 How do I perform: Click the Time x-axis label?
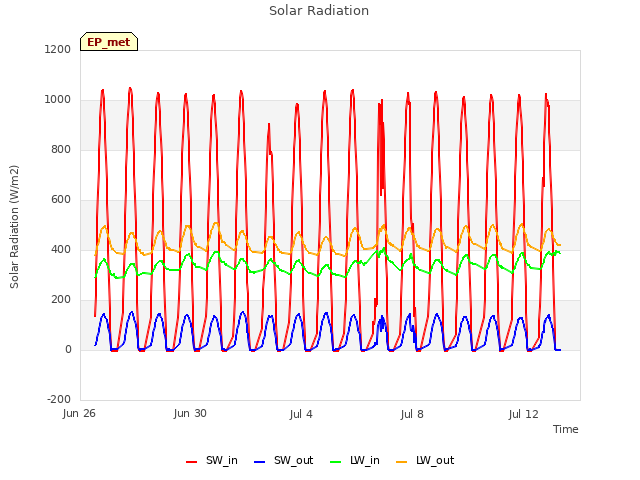pos(566,429)
